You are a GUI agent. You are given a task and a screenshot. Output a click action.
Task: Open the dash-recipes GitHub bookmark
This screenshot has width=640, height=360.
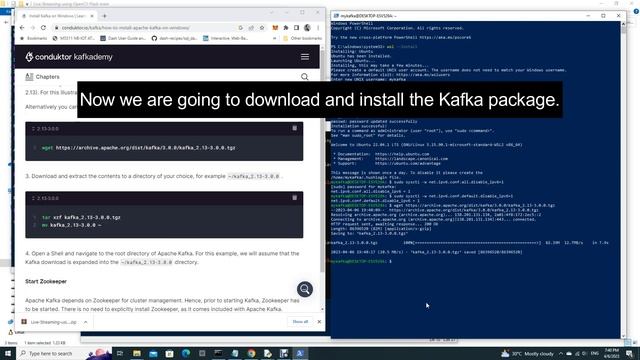(x=175, y=38)
